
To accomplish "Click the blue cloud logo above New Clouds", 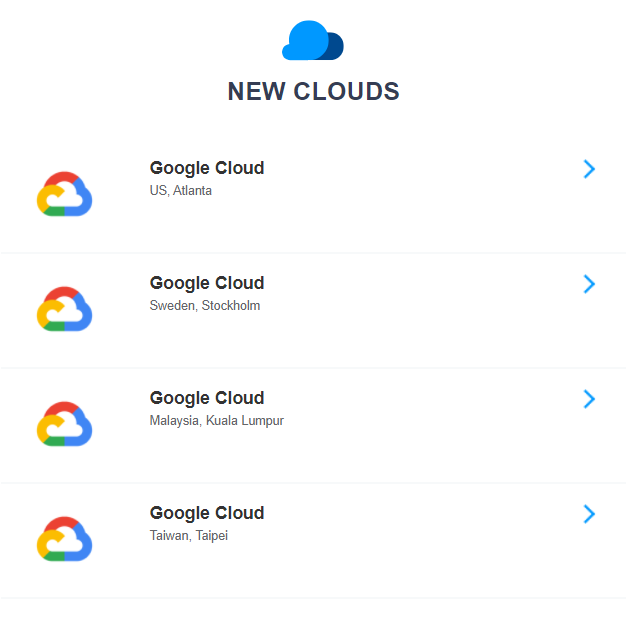I will (x=313, y=40).
